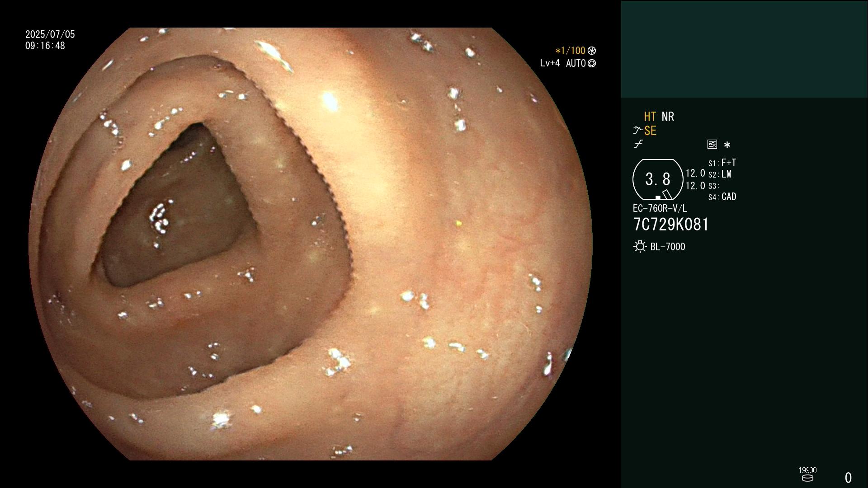868x488 pixels.
Task: Click the light source bulb icon
Action: pos(640,247)
